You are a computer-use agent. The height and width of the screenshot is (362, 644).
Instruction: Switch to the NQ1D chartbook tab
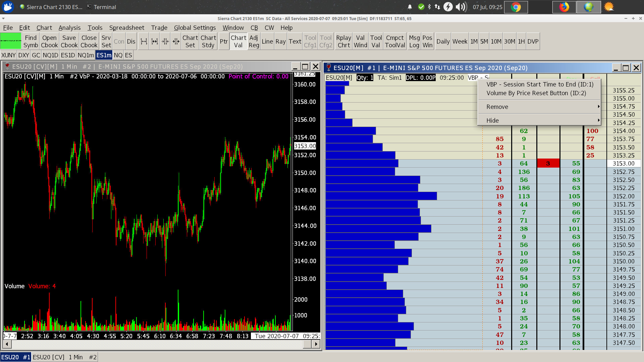point(50,55)
